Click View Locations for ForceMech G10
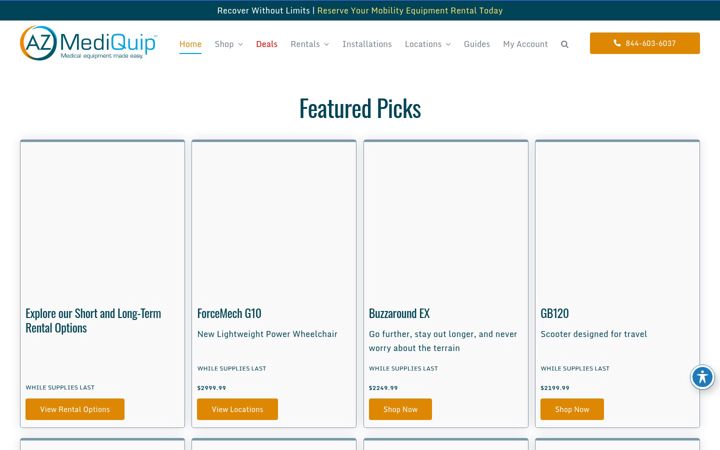This screenshot has width=720, height=450. [x=237, y=409]
